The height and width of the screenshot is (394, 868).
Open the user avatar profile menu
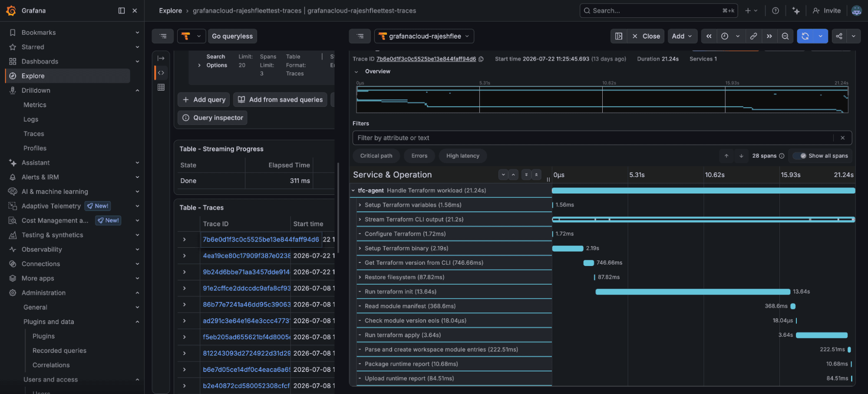856,10
